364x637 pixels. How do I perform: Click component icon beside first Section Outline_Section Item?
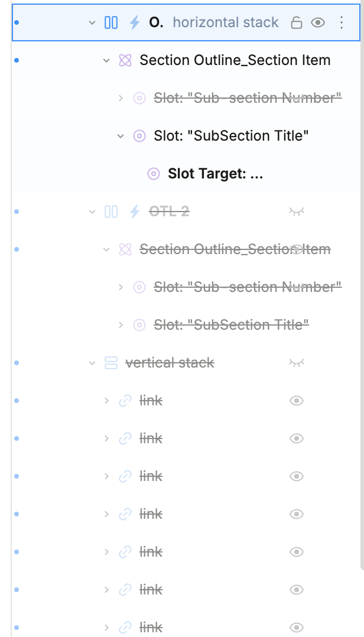pos(125,60)
